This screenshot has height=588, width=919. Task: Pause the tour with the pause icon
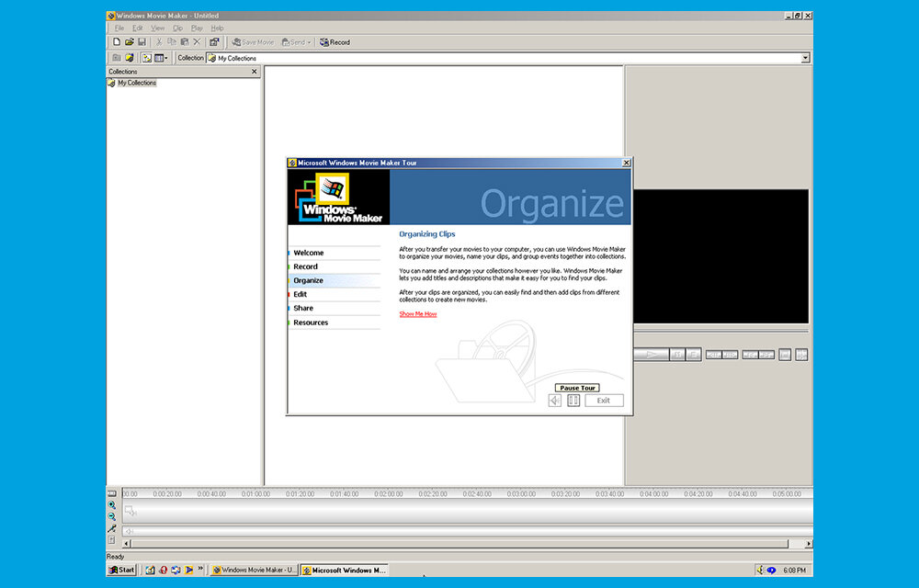click(573, 401)
